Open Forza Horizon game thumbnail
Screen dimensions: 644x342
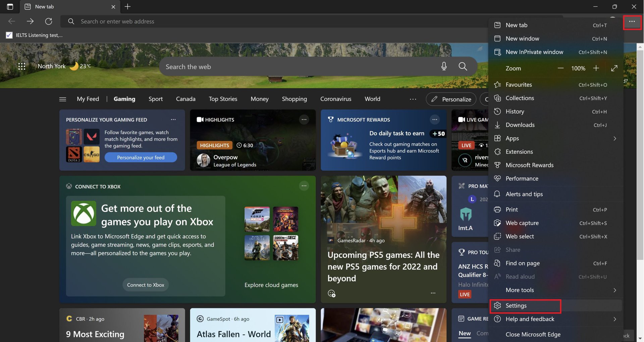point(257,219)
